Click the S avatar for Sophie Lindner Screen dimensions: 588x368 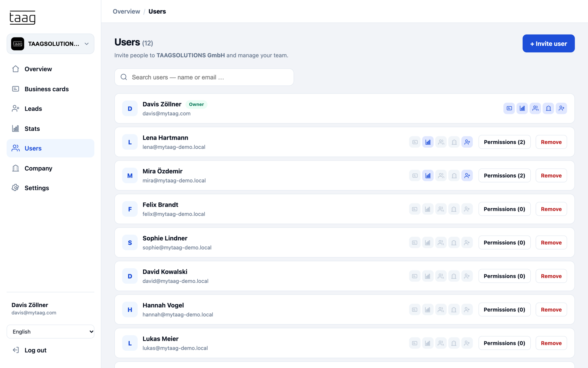point(130,243)
